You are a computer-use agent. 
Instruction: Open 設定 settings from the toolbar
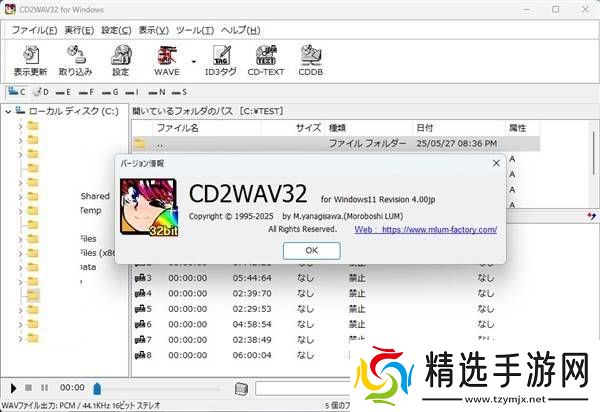[121, 56]
